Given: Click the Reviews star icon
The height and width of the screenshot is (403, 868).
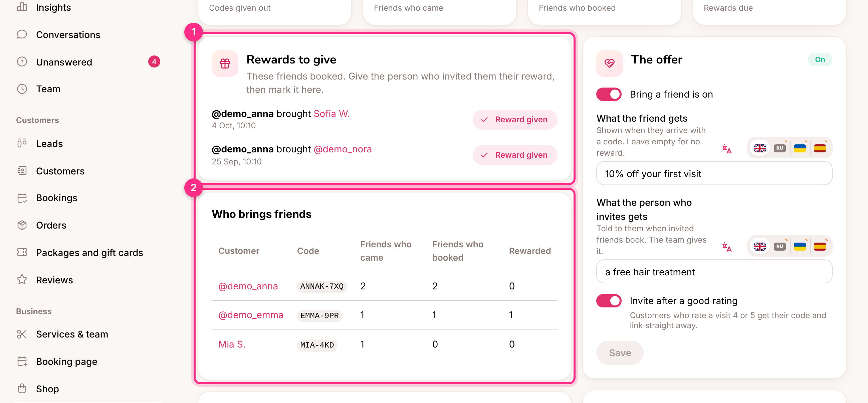Looking at the screenshot, I should coord(22,280).
